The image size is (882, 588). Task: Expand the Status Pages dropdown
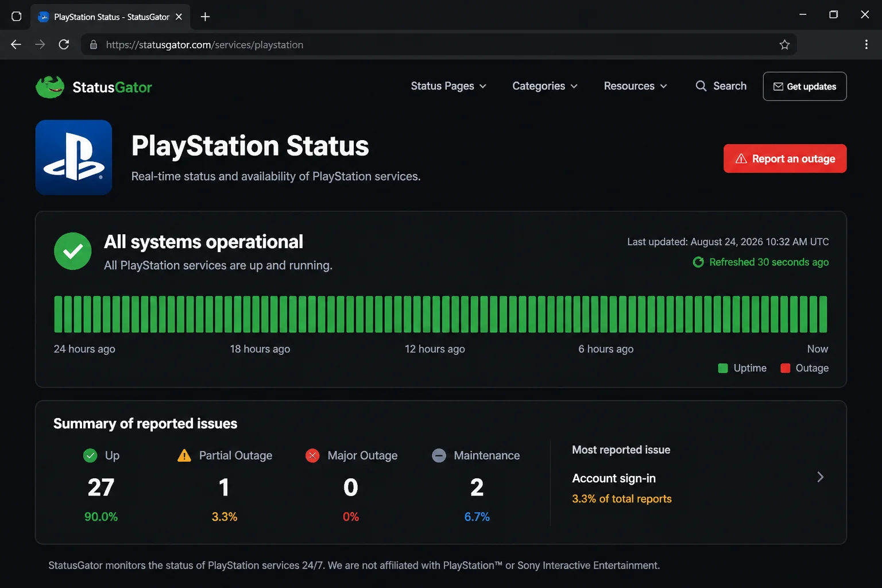[448, 86]
